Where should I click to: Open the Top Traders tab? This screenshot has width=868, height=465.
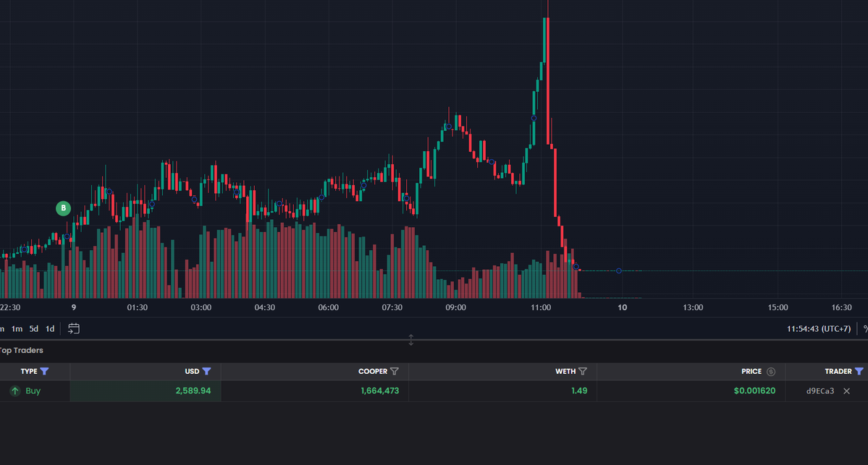pos(21,351)
